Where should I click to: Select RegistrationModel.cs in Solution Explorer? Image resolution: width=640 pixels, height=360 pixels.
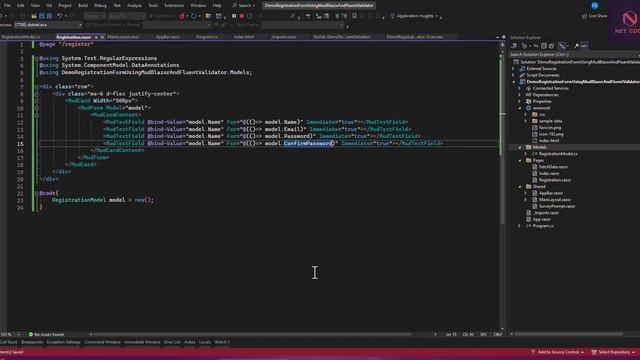pyautogui.click(x=558, y=154)
